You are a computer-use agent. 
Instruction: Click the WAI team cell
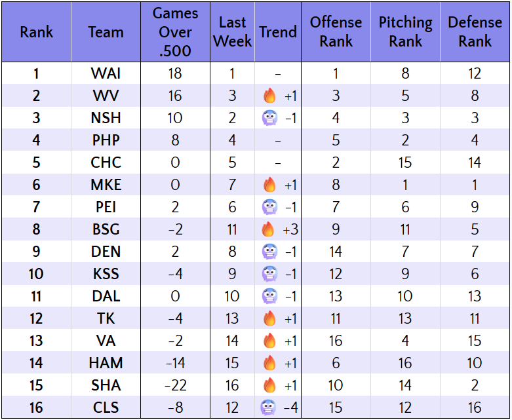106,74
